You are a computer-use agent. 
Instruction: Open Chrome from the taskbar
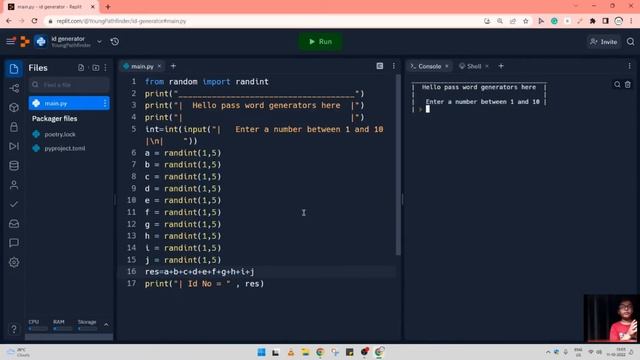click(320, 352)
